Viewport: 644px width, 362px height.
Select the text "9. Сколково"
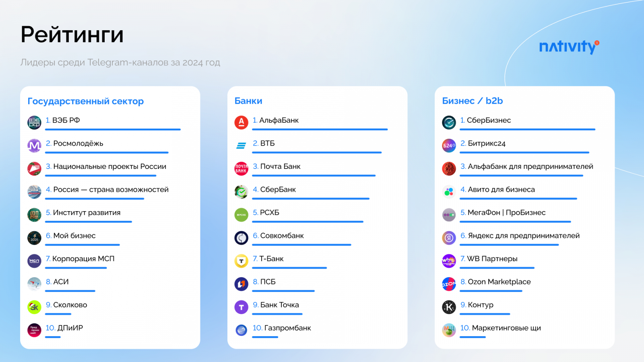pyautogui.click(x=66, y=305)
